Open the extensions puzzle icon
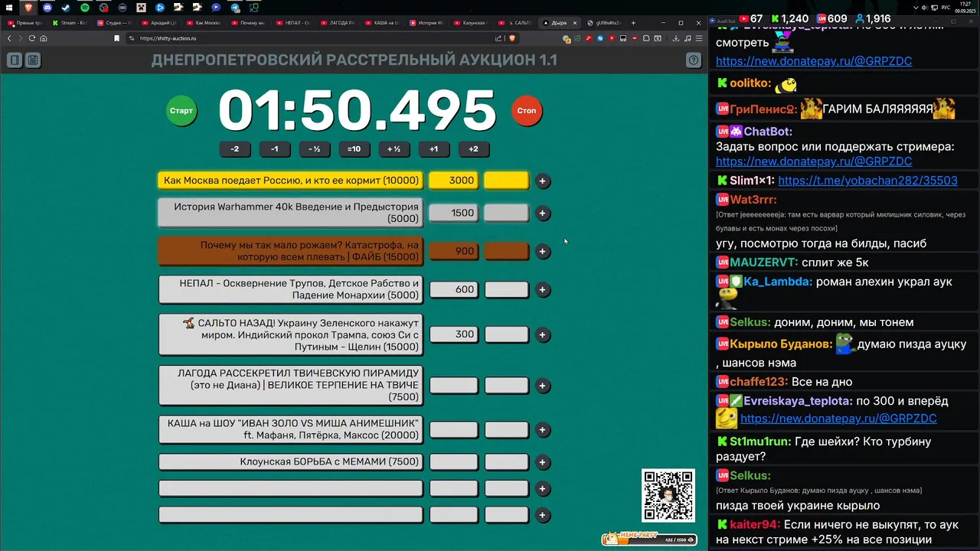 point(646,38)
